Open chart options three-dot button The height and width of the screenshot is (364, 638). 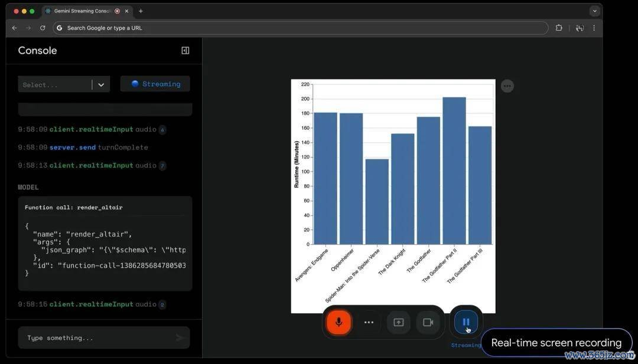(507, 86)
